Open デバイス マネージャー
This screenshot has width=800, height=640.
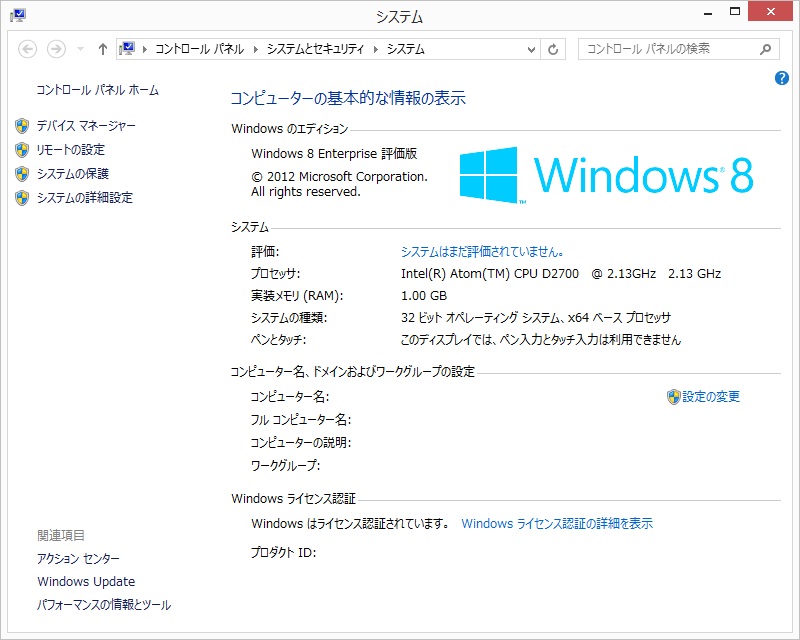click(86, 126)
